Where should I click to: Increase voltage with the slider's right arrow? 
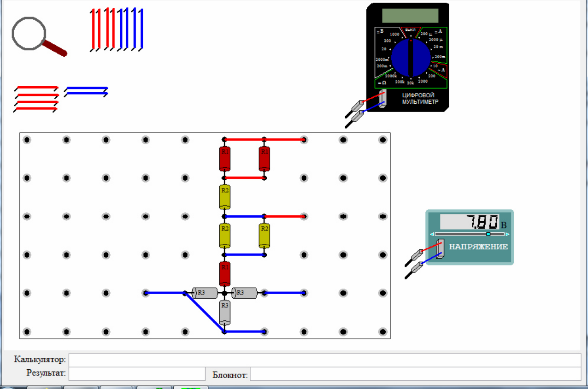point(508,234)
